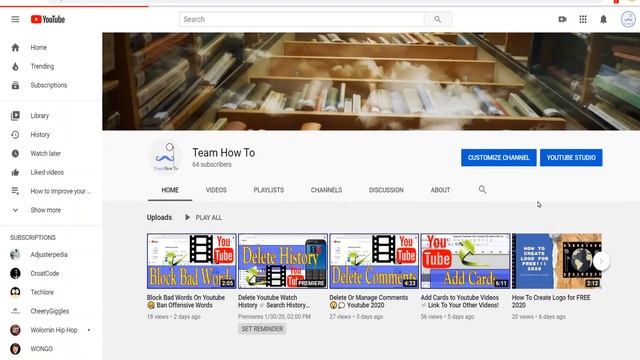Click the Subscriptions sidebar icon
The height and width of the screenshot is (360, 640).
(15, 85)
